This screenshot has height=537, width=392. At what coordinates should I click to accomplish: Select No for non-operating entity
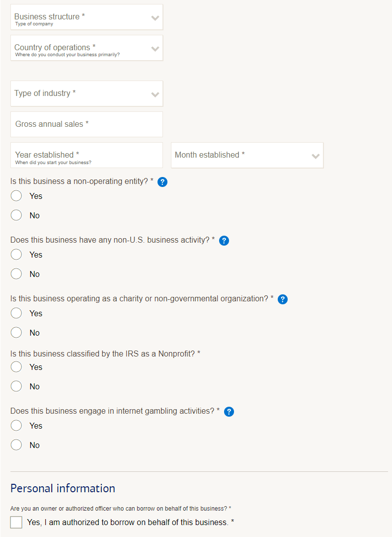point(16,215)
